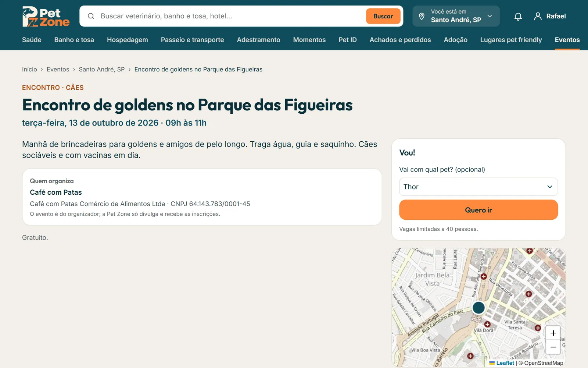The image size is (588, 368).
Task: Click the CNPJ 64.143.783/0001-45 text
Action: (x=210, y=204)
